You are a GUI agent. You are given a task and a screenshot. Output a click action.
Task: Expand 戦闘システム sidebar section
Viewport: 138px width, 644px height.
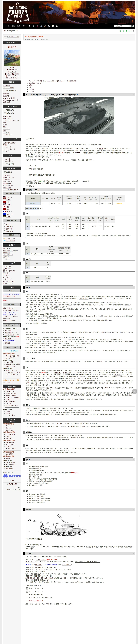tap(5, 110)
